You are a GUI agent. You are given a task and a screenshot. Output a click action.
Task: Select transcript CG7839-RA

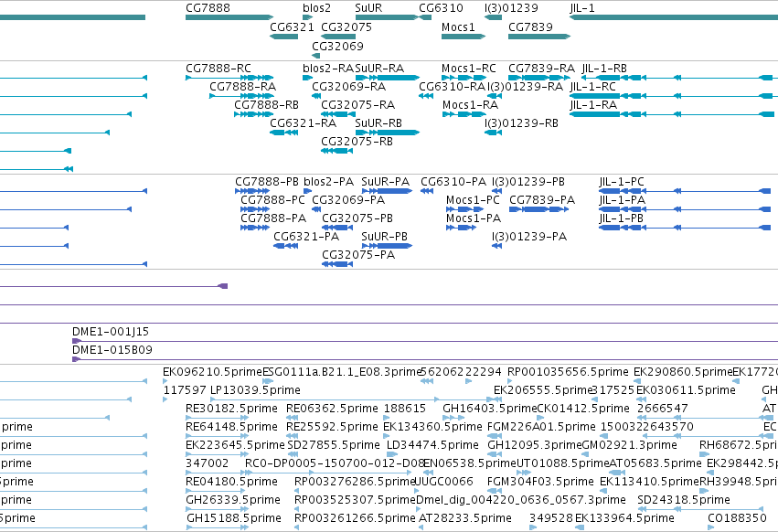point(541,69)
